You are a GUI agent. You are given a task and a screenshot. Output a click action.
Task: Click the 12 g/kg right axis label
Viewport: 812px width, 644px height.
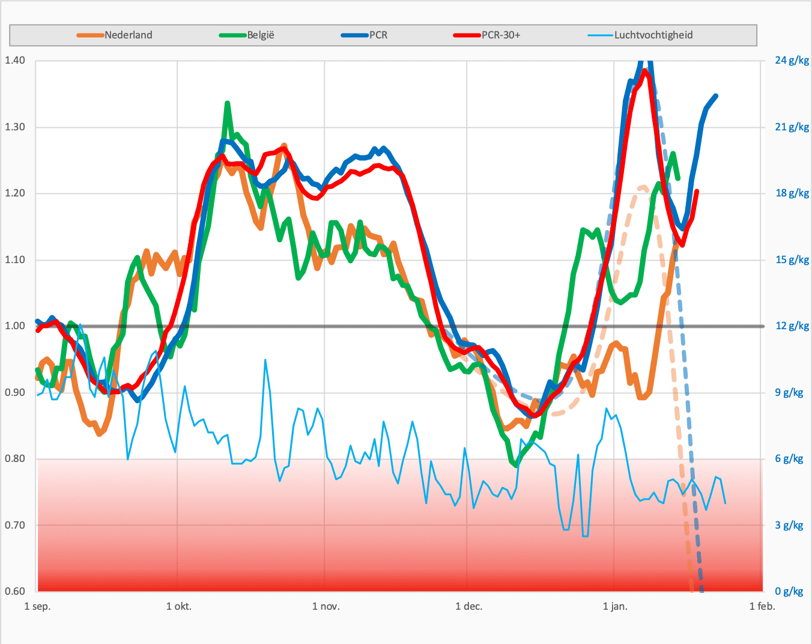[792, 326]
